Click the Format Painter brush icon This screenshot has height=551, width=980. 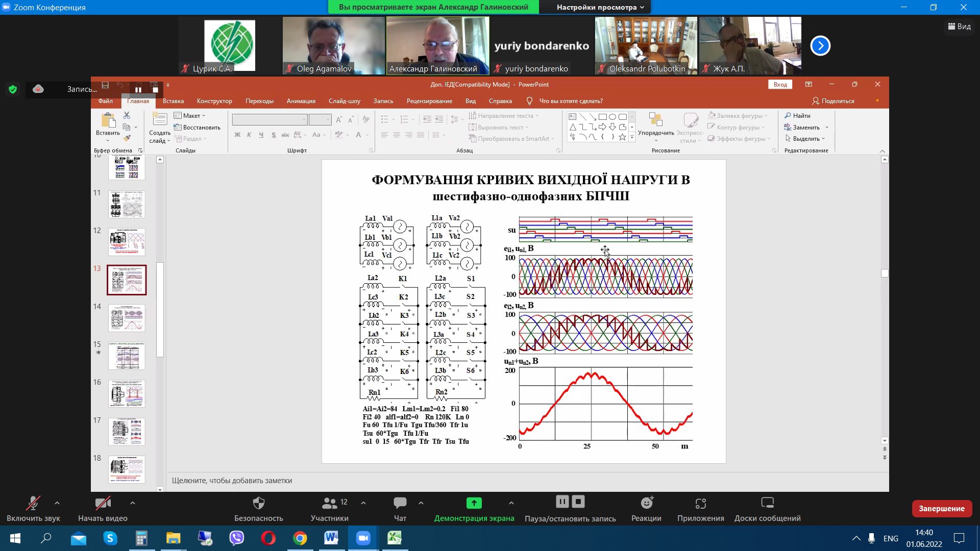point(127,138)
